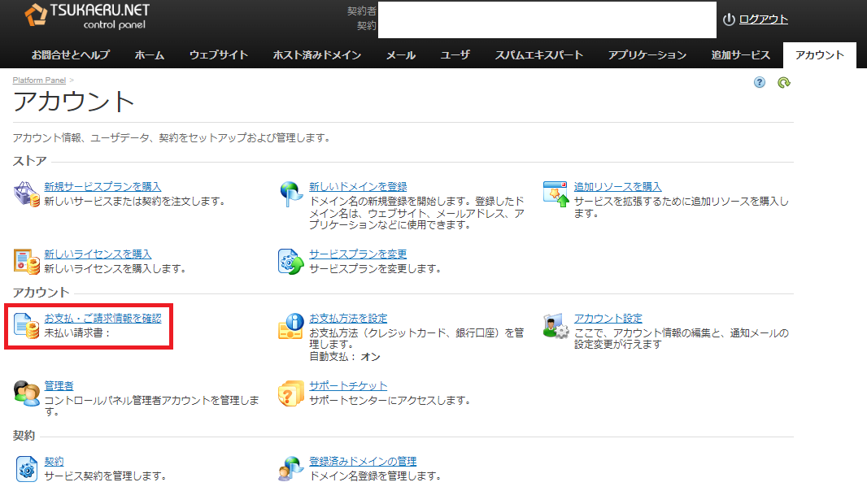The image size is (867, 504).
Task: Click the green refresh icon
Action: pos(783,82)
